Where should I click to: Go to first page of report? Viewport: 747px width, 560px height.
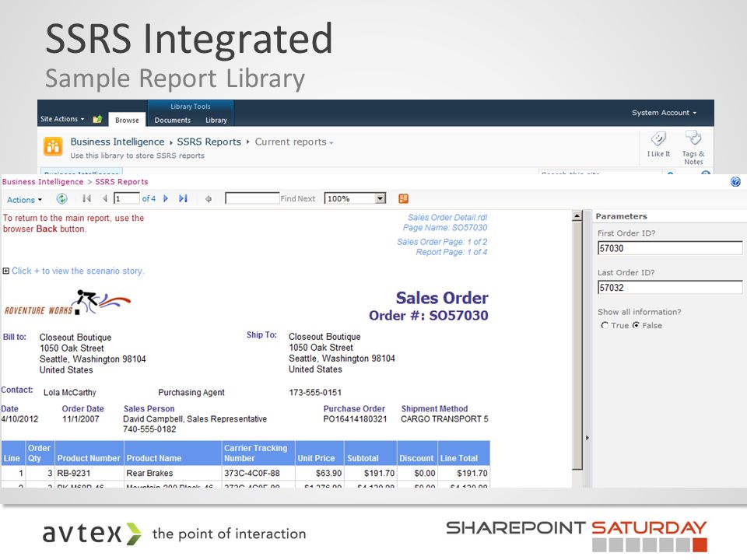(x=86, y=198)
